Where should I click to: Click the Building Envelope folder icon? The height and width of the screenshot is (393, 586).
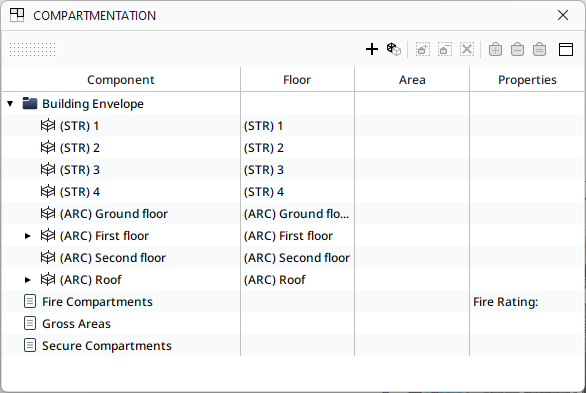(x=30, y=103)
